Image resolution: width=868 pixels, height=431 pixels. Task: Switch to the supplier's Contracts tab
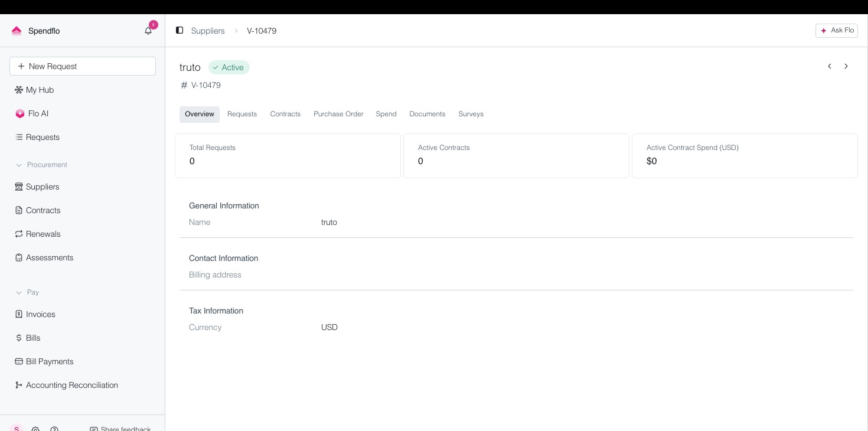(285, 114)
